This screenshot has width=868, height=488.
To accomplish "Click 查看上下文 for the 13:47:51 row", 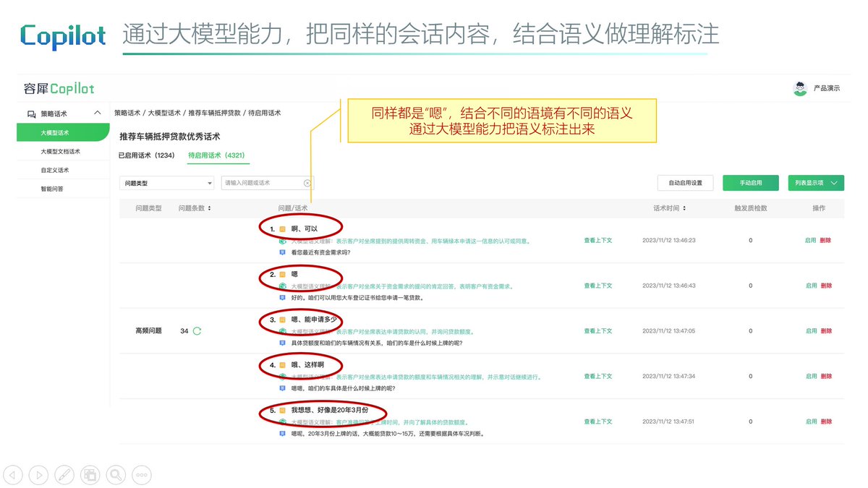I will pyautogui.click(x=598, y=421).
